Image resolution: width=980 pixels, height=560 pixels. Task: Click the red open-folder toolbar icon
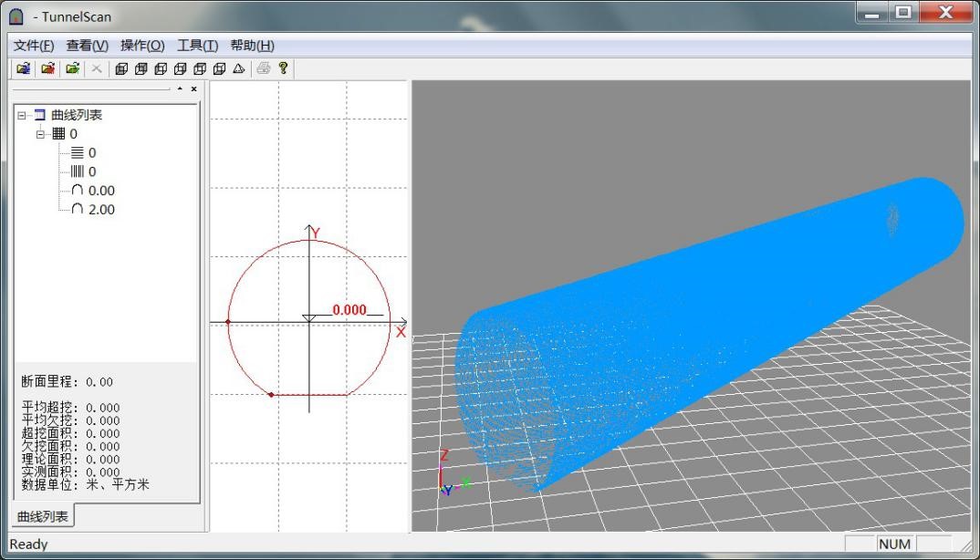(x=48, y=68)
